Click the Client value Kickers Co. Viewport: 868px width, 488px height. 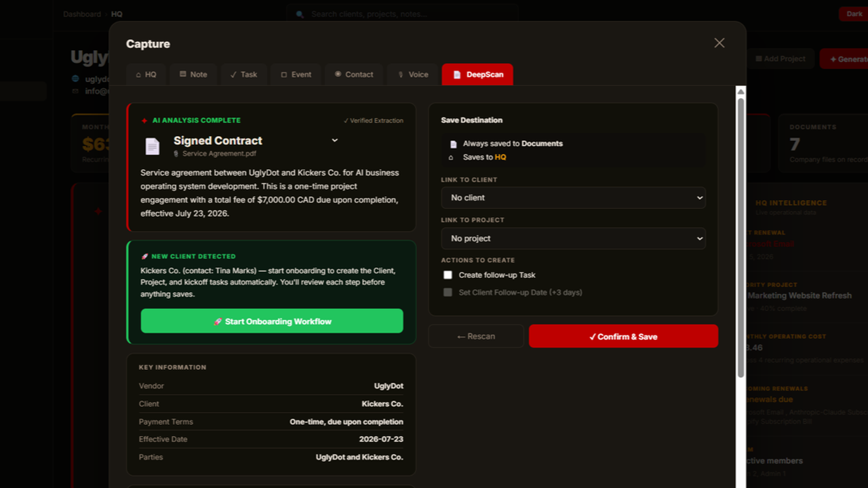(382, 404)
